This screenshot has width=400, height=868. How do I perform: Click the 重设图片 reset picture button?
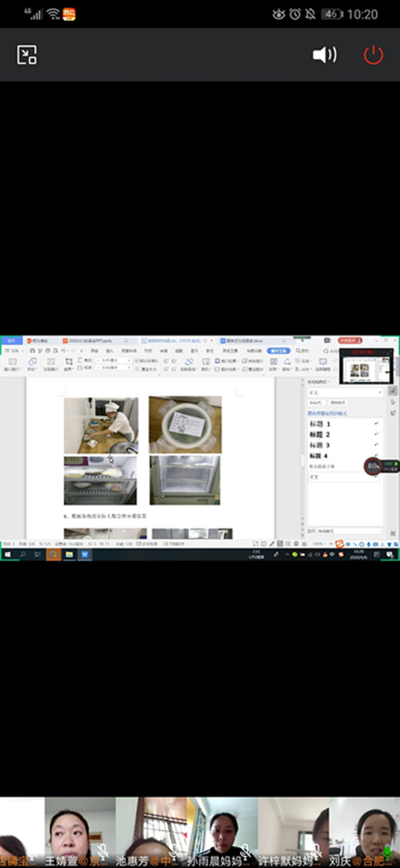[x=252, y=368]
